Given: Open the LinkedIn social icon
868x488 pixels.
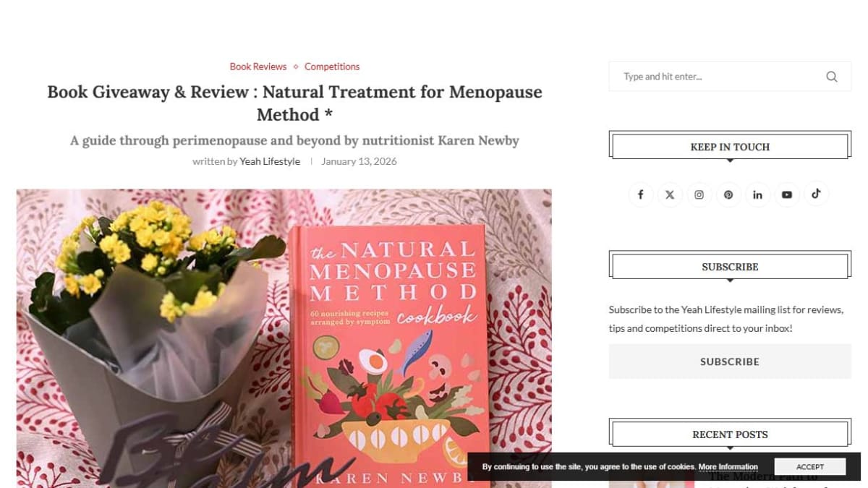Looking at the screenshot, I should click(x=757, y=194).
